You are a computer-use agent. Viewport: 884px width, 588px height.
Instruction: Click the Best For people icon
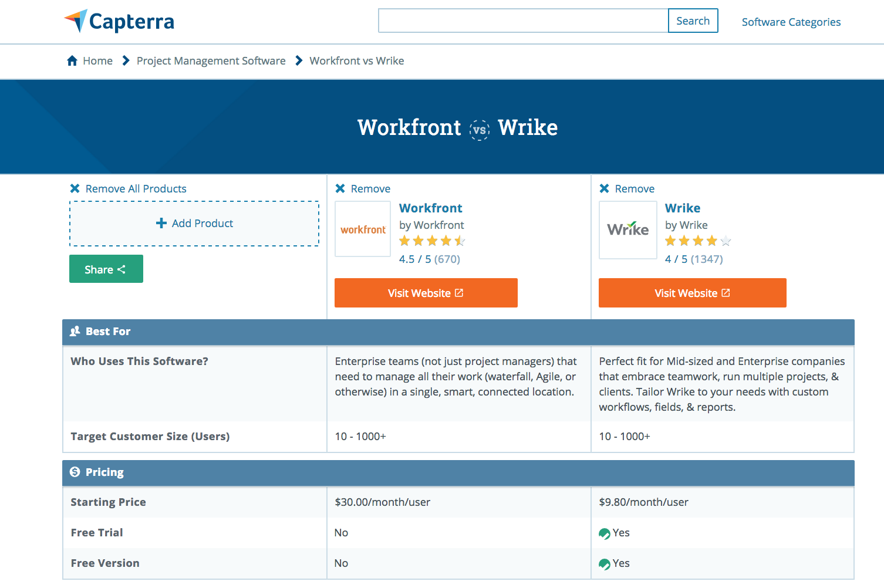[x=75, y=331]
